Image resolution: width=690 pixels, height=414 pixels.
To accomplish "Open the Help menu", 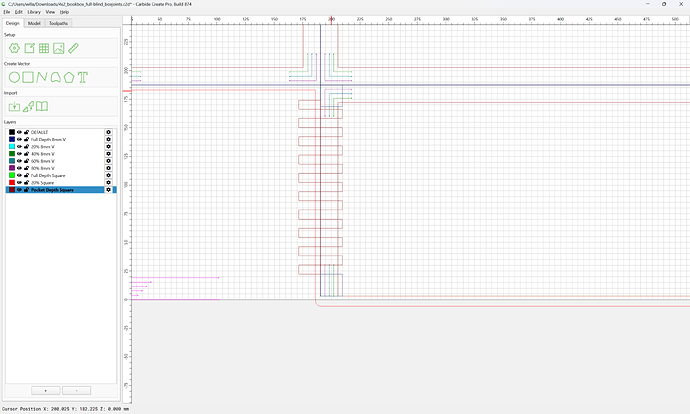I will tap(64, 12).
